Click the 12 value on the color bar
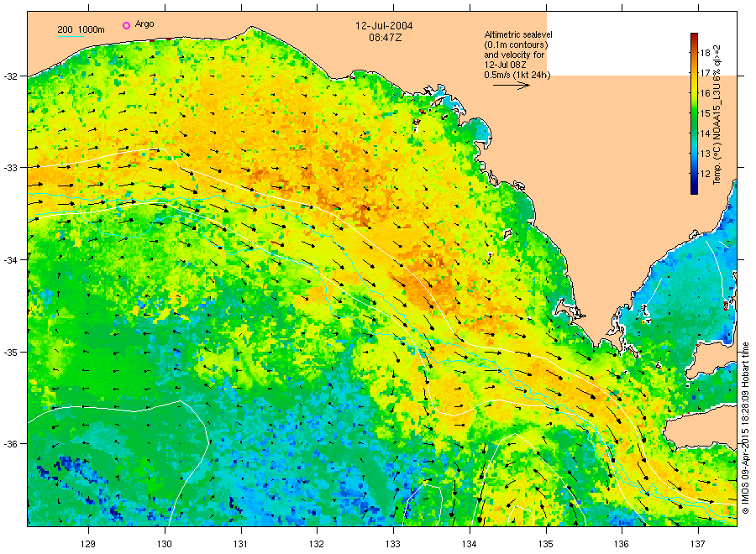The image size is (756, 554). pyautogui.click(x=705, y=174)
